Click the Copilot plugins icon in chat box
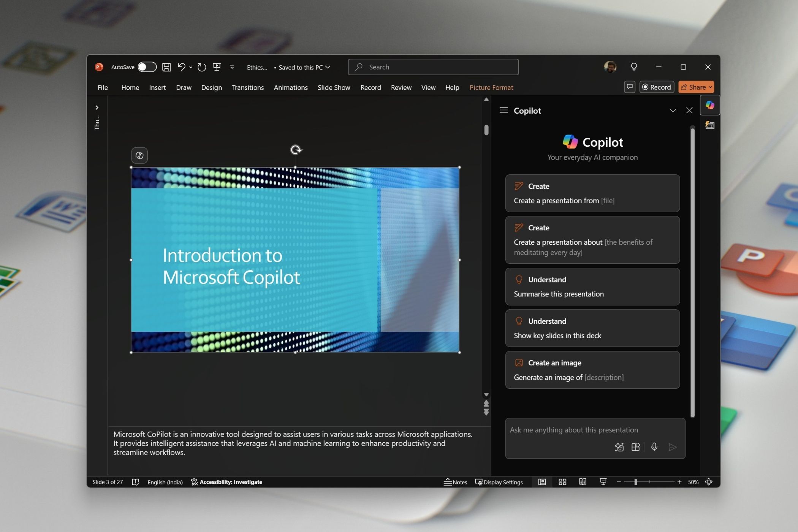Viewport: 798px width, 532px height. click(x=636, y=447)
